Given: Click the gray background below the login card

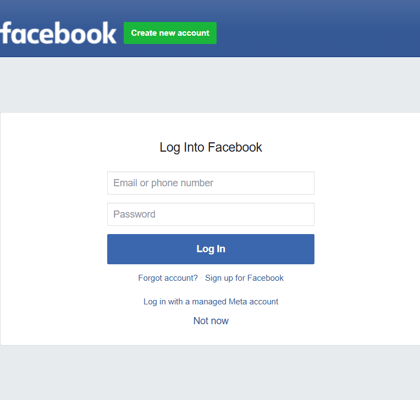Looking at the screenshot, I should point(210,373).
